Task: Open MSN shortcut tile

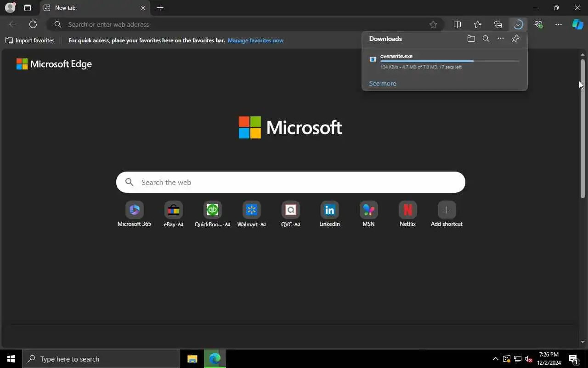Action: point(368,214)
